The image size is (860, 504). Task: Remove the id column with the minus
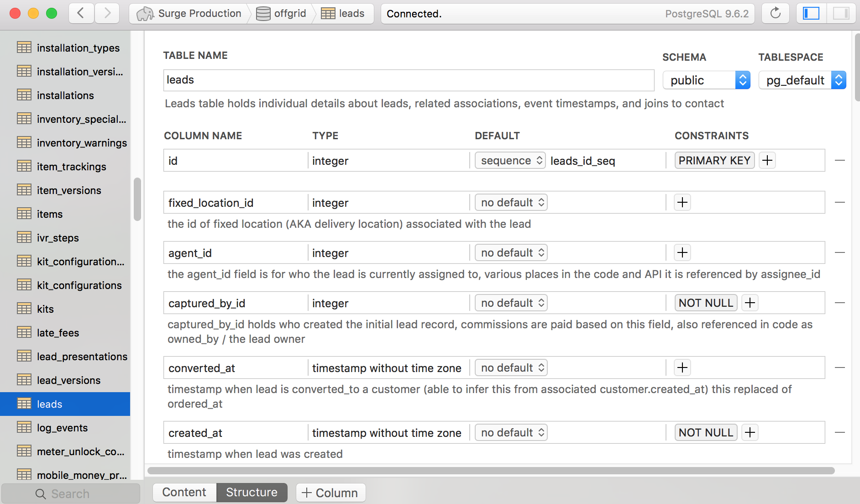[x=840, y=160]
